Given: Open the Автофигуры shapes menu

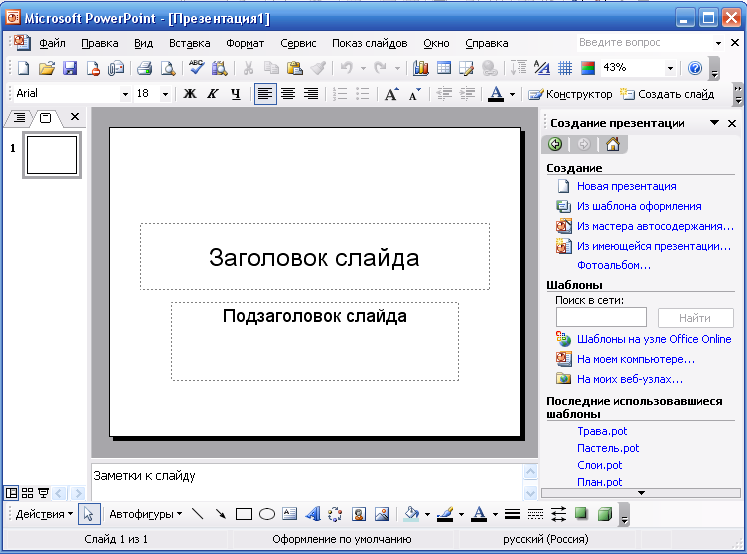Looking at the screenshot, I should 145,514.
